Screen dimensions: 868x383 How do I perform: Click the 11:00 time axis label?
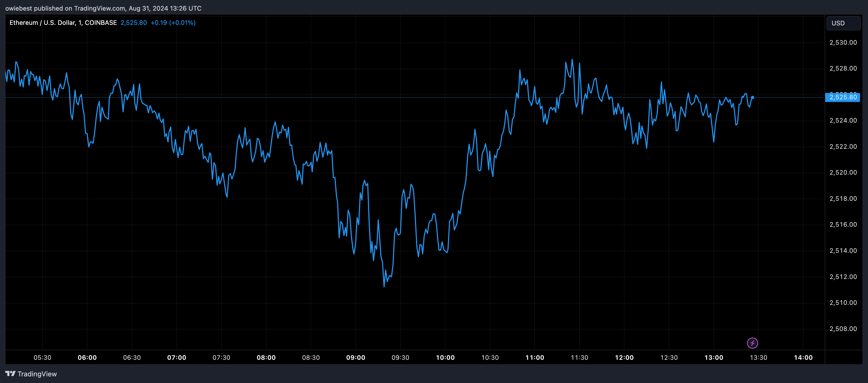(x=535, y=357)
